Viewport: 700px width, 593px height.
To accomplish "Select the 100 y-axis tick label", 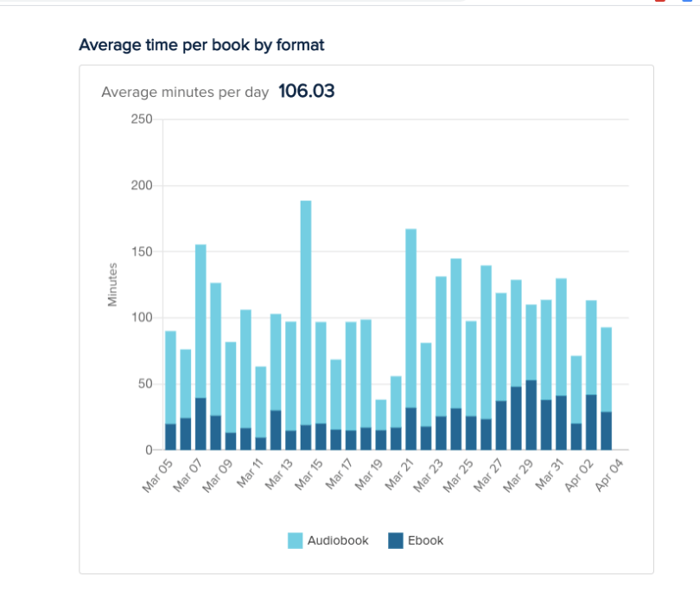I will 141,318.
